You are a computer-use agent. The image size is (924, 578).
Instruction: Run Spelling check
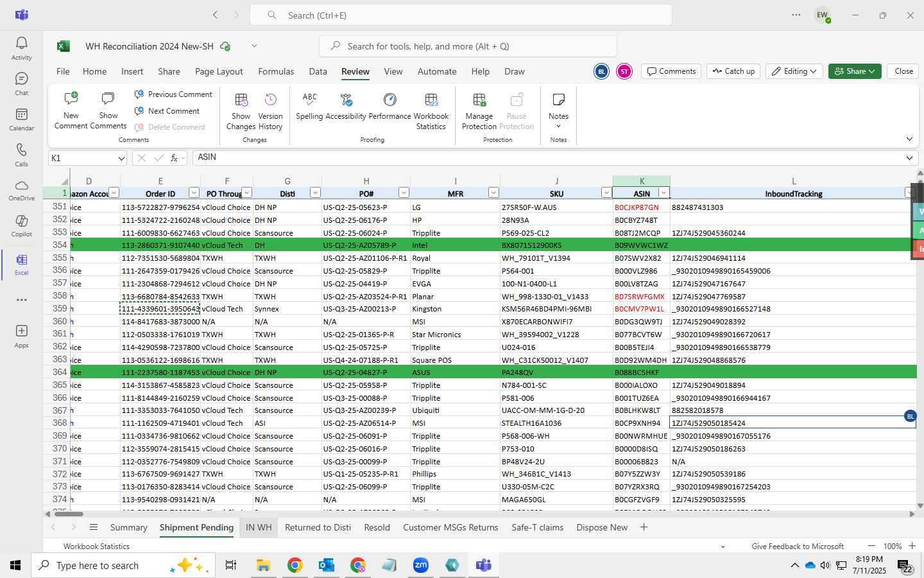click(309, 106)
